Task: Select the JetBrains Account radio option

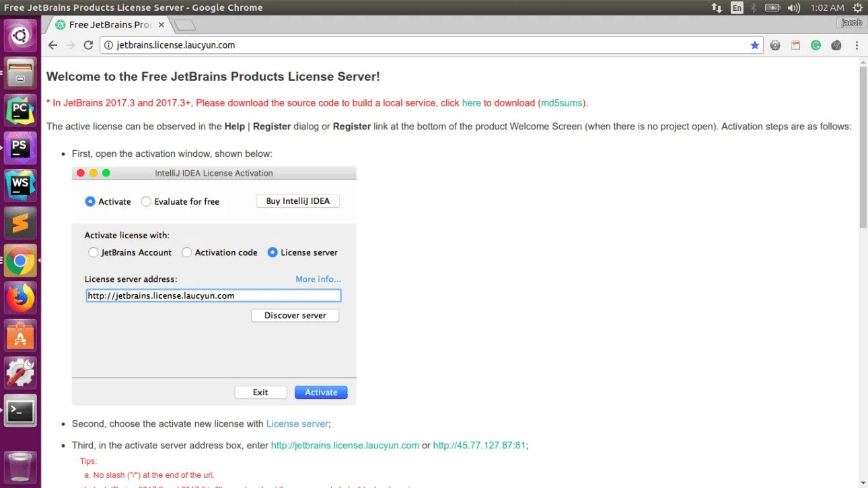Action: coord(130,252)
